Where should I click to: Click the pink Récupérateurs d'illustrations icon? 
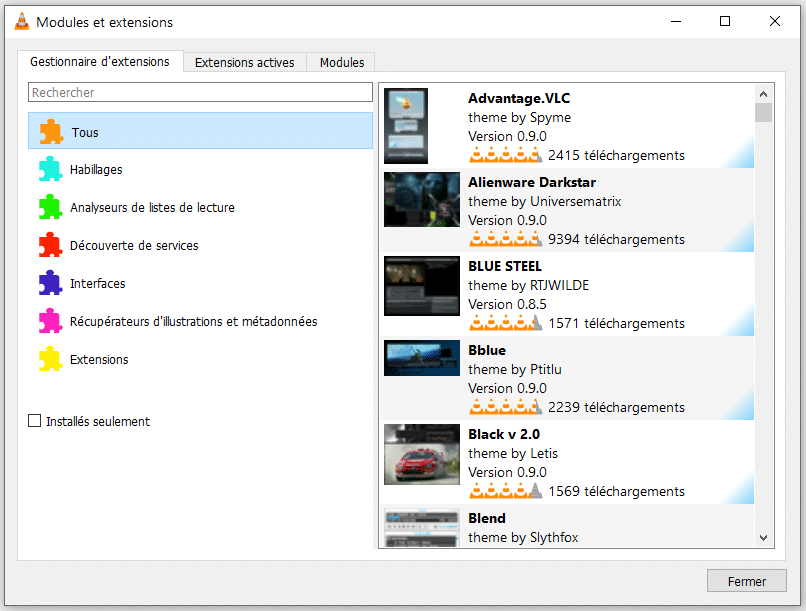[50, 322]
